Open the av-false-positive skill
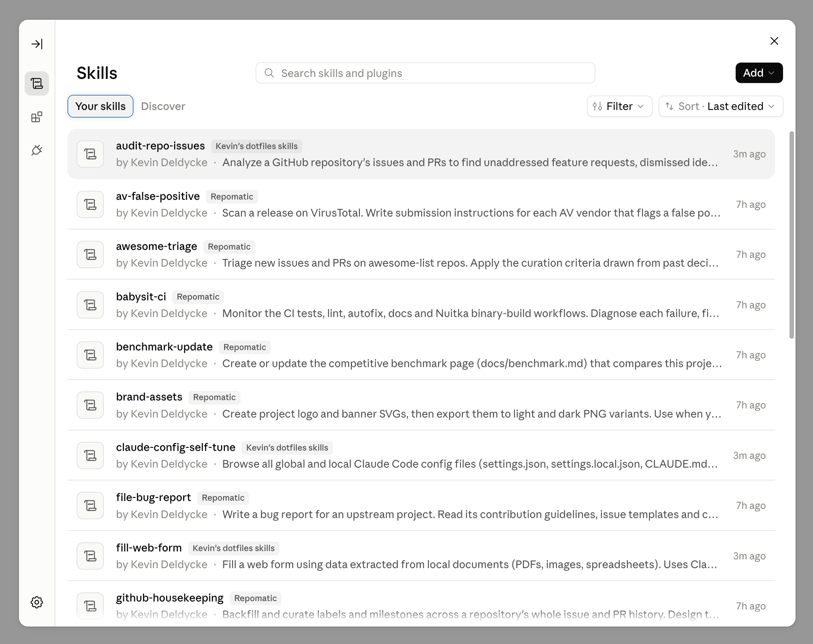This screenshot has width=813, height=644. (421, 204)
